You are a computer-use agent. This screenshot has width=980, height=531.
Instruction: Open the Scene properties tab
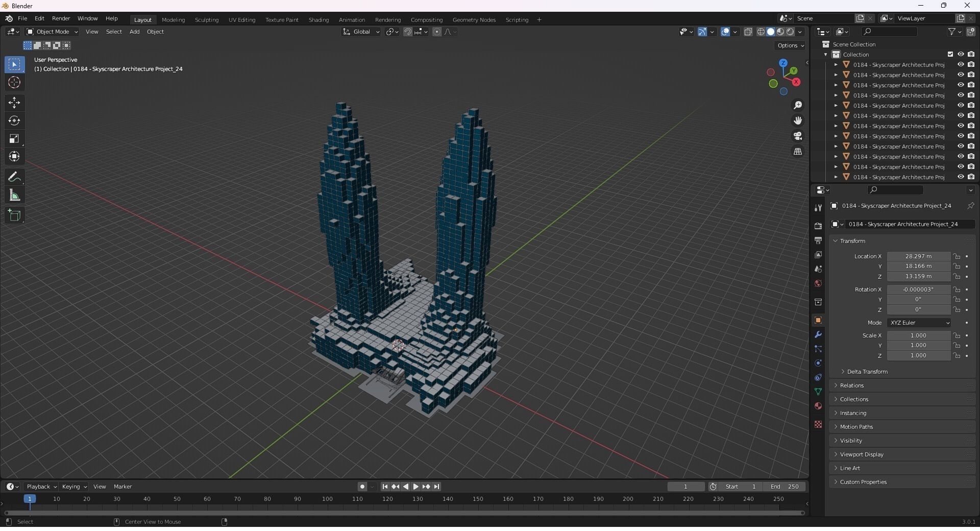click(818, 269)
